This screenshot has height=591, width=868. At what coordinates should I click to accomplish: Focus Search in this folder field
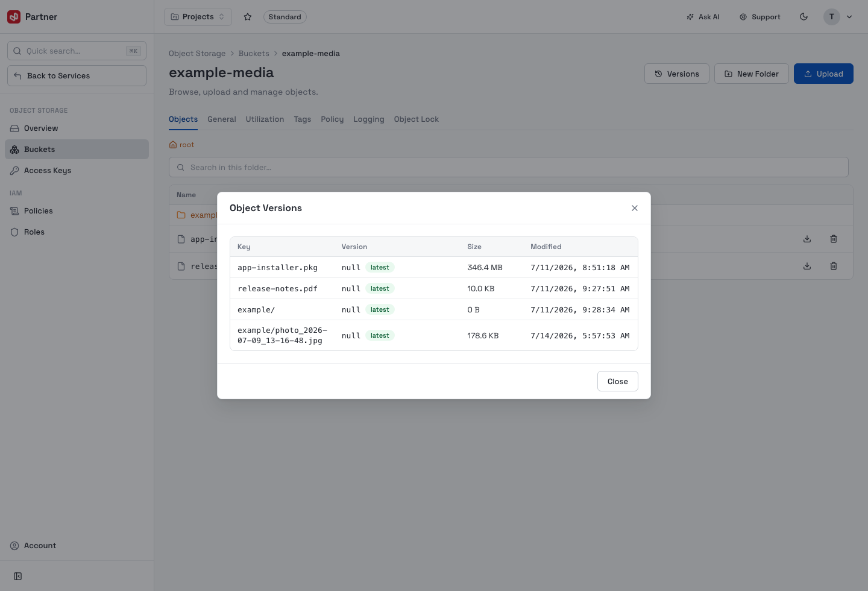[509, 167]
